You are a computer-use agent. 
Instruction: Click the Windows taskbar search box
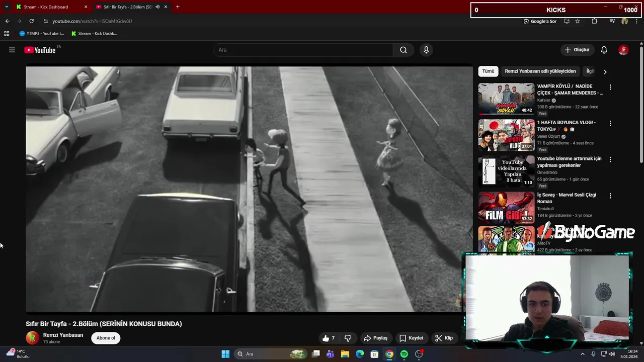coord(271,354)
